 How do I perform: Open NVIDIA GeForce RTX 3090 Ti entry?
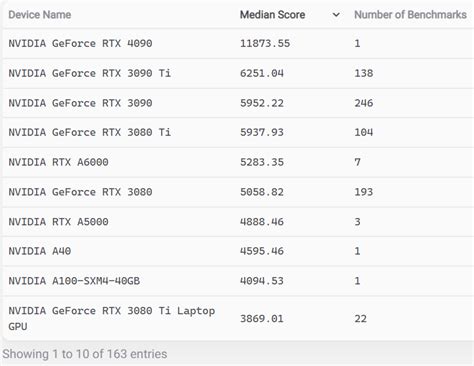(x=89, y=73)
